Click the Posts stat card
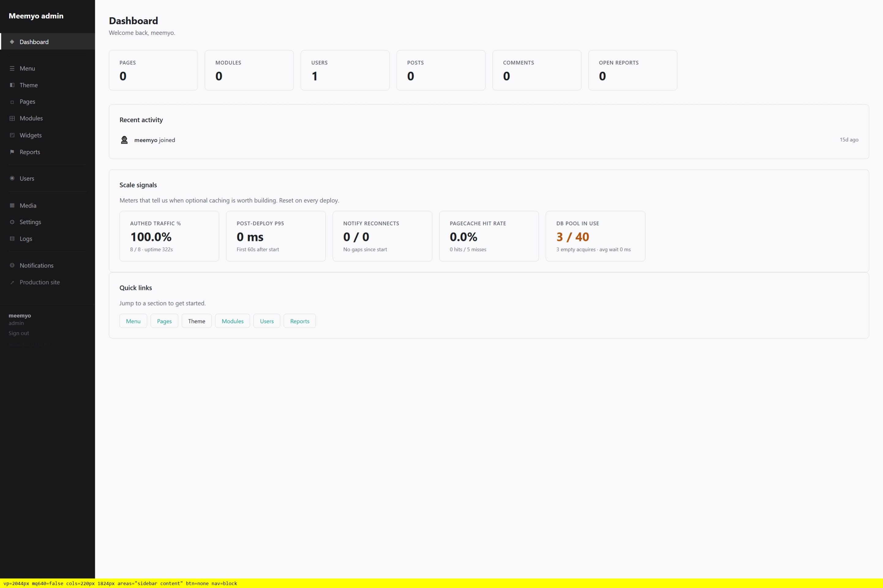883x588 pixels. click(441, 70)
